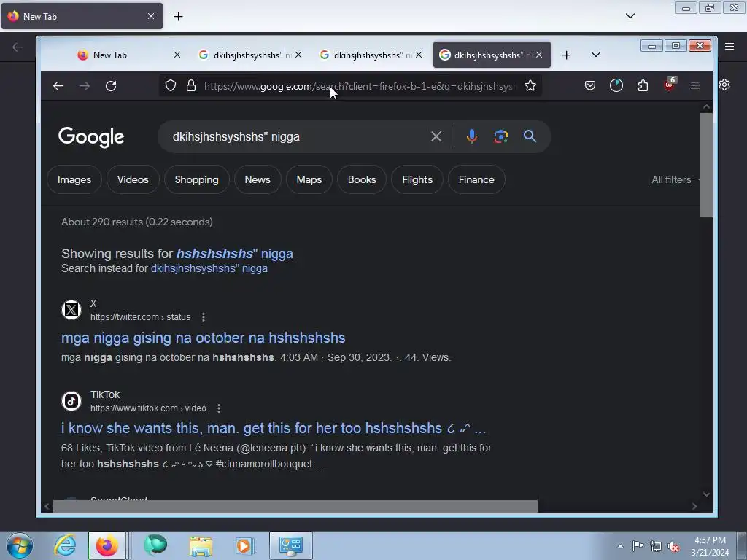Viewport: 747px width, 560px height.
Task: Click the X site favicon in results
Action: click(x=71, y=310)
